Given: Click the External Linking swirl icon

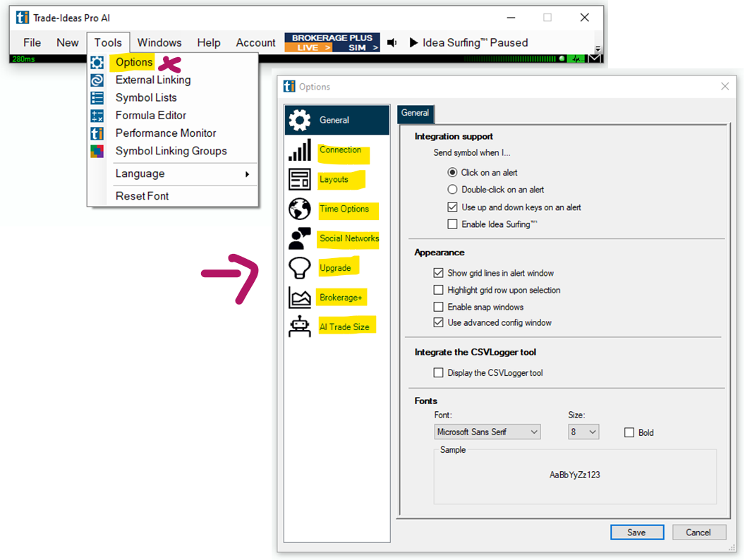Looking at the screenshot, I should click(97, 80).
